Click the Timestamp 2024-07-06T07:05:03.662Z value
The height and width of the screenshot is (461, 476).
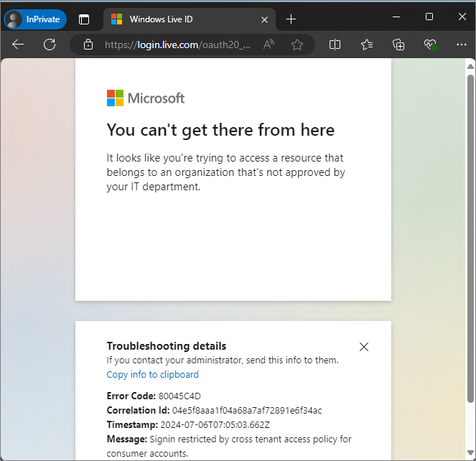[x=215, y=424]
